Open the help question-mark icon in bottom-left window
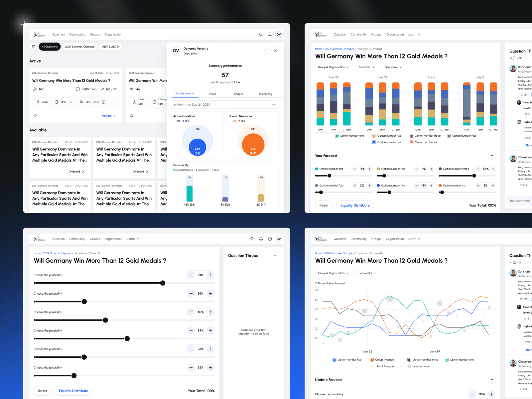The width and height of the screenshot is (532, 399). click(x=270, y=239)
